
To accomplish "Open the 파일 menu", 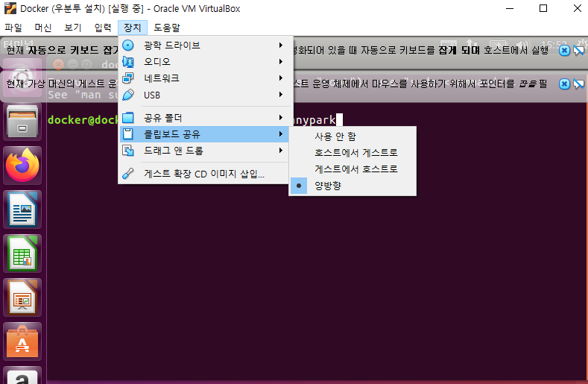I will tap(13, 28).
